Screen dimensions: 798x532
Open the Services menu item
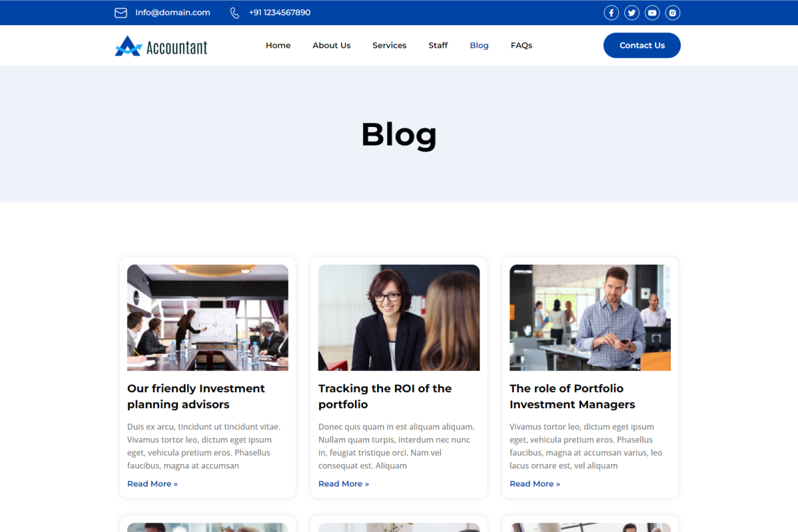click(x=390, y=45)
